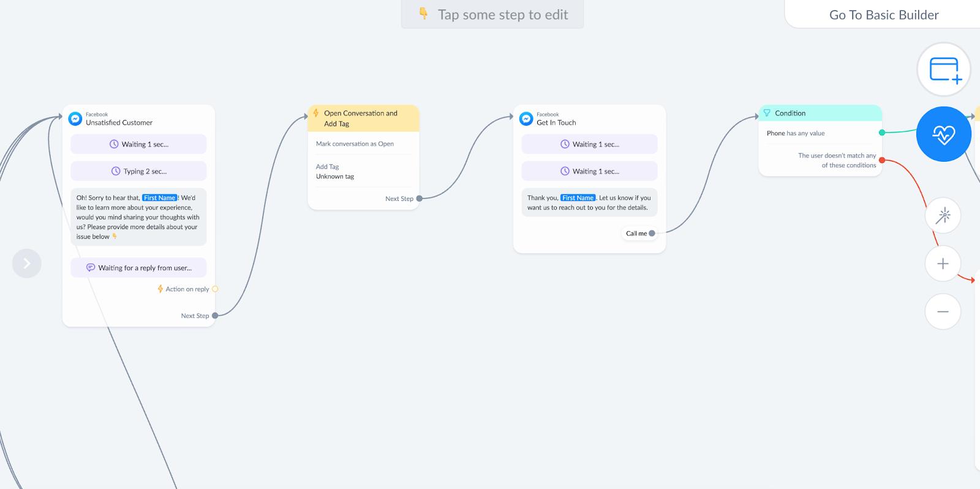This screenshot has height=489, width=980.
Task: Select the Mark conversation as Open action
Action: tap(364, 144)
